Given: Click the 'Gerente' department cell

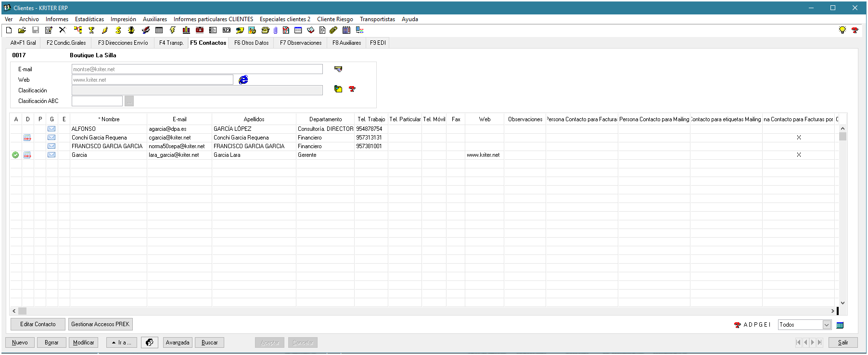Looking at the screenshot, I should pos(325,155).
